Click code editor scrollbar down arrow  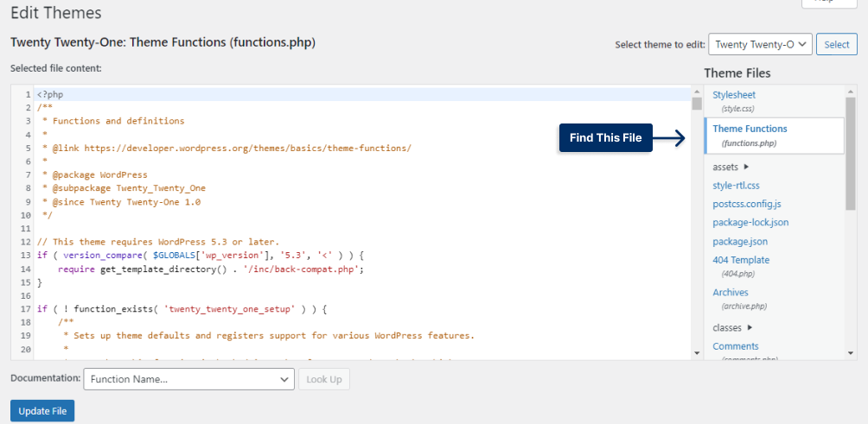click(x=697, y=352)
